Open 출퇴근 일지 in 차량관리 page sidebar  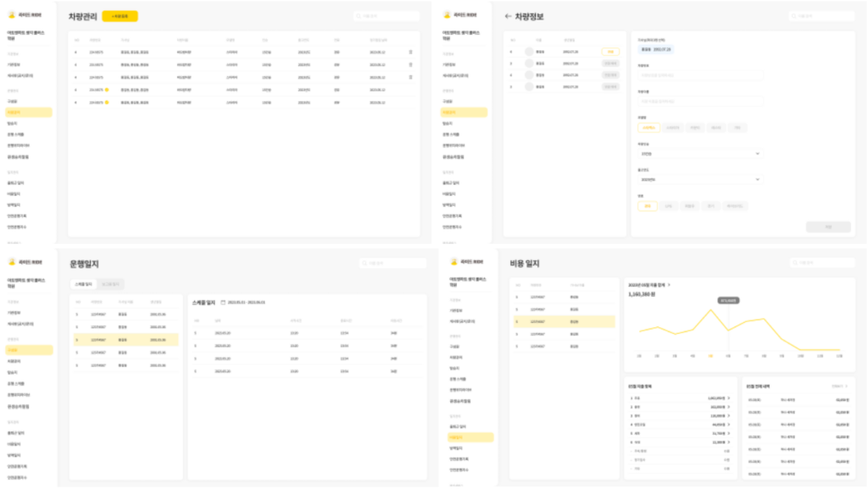coord(16,182)
